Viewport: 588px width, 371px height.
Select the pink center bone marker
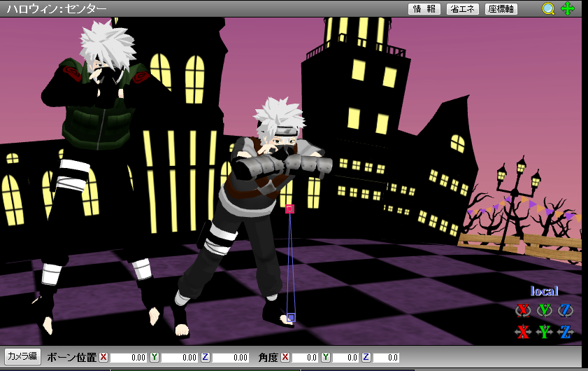pyautogui.click(x=289, y=209)
